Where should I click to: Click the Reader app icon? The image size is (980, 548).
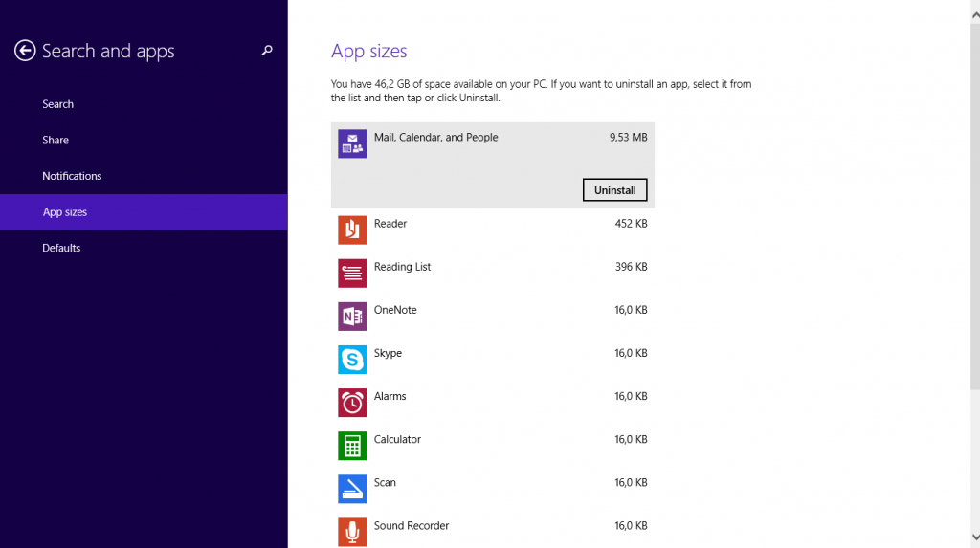352,230
